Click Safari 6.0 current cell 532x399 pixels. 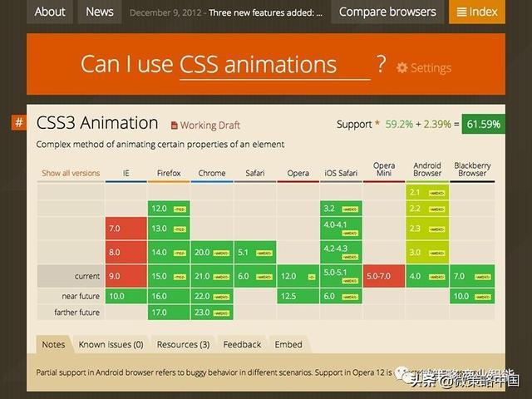[x=255, y=276]
